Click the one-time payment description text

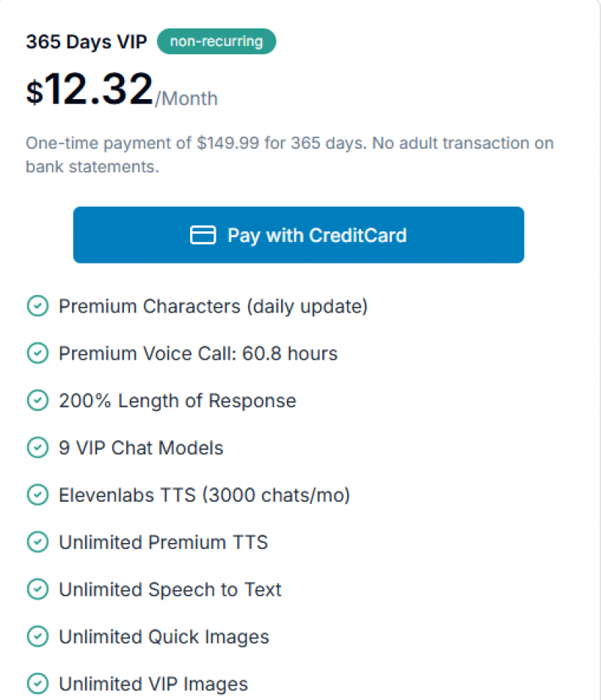[x=289, y=155]
